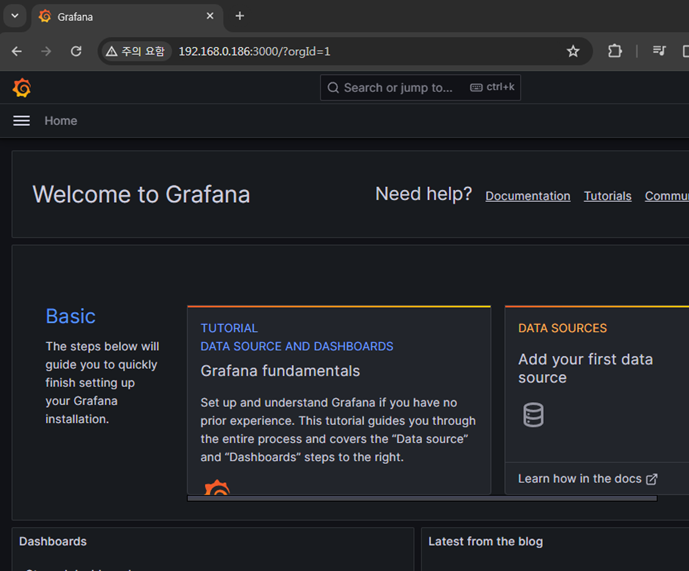Click the address bar URL
This screenshot has width=689, height=571.
254,51
